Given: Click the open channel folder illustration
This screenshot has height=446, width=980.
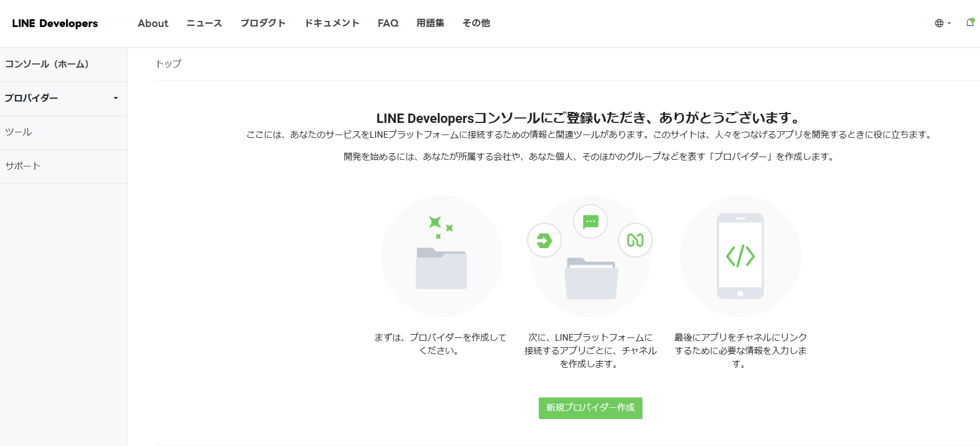Looking at the screenshot, I should [x=591, y=278].
